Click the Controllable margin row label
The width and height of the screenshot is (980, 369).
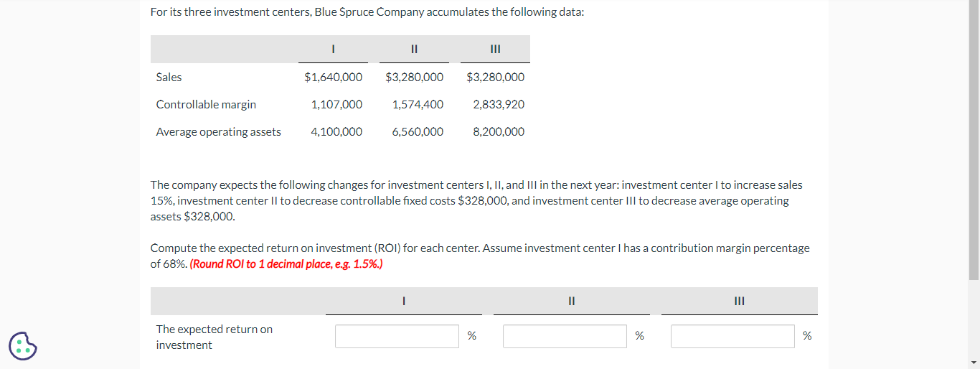(x=206, y=104)
